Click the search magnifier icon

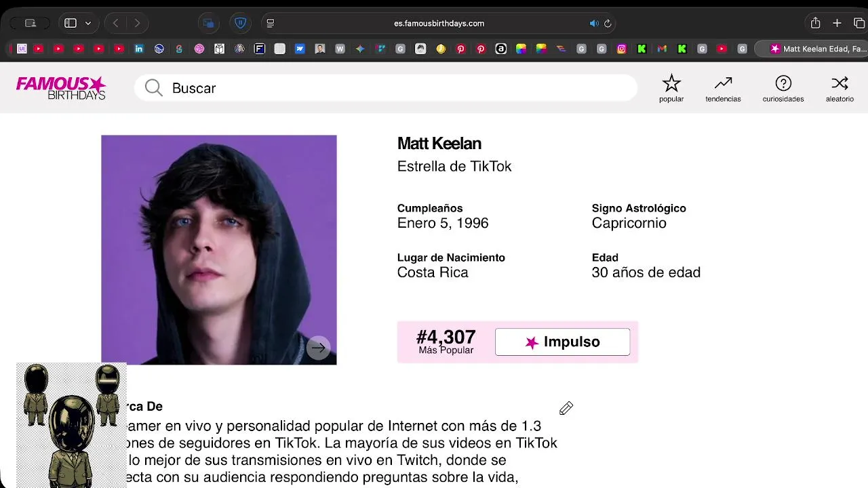[x=154, y=88]
